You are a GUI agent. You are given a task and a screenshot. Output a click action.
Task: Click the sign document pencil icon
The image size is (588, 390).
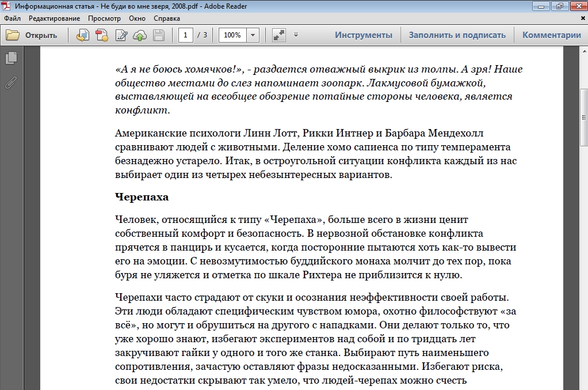121,35
